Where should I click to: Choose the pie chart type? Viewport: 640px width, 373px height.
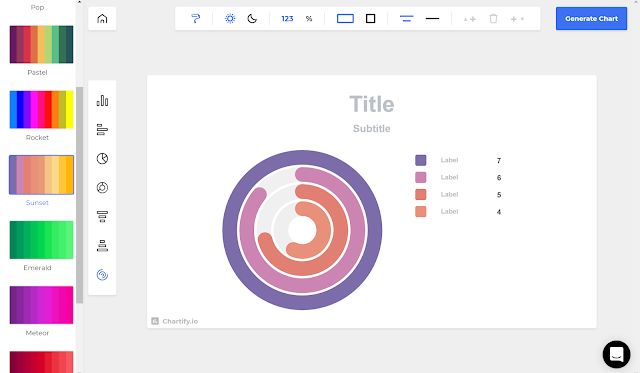tap(102, 159)
